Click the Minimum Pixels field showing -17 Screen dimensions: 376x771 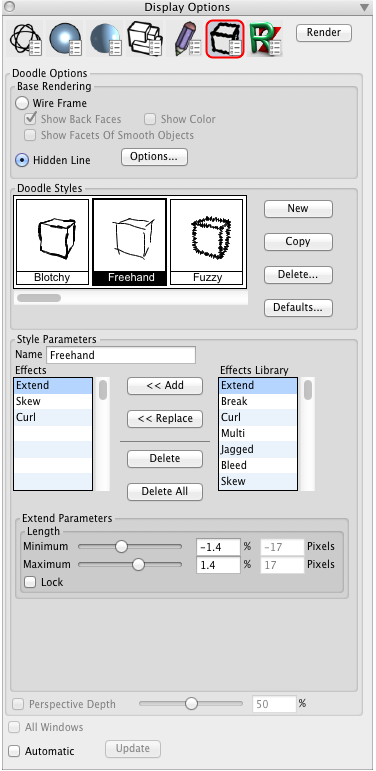(x=282, y=547)
